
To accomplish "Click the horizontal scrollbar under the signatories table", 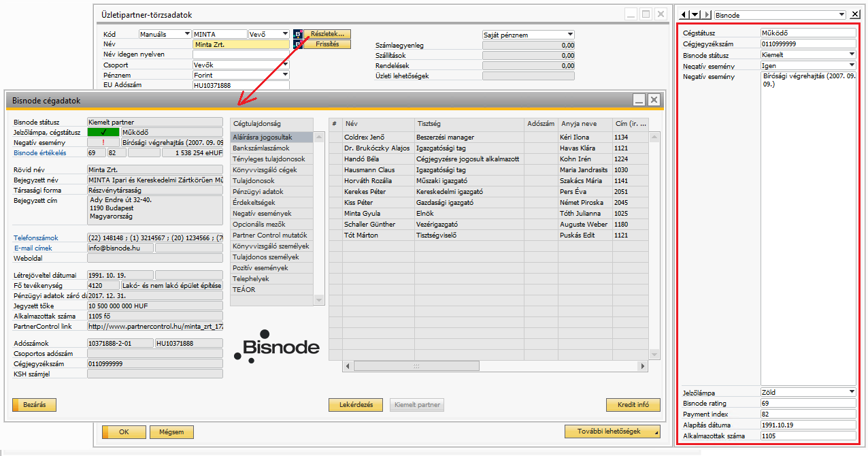I will click(x=495, y=366).
